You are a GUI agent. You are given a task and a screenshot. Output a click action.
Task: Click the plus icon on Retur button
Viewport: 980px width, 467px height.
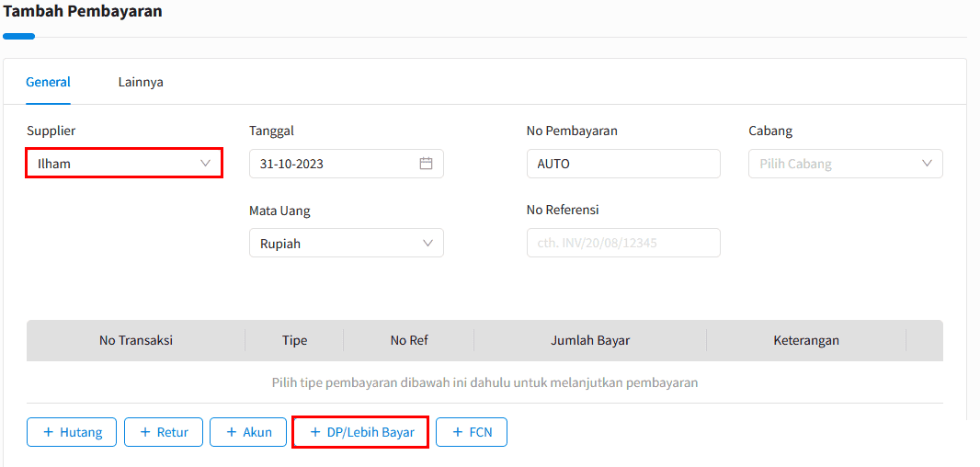point(145,432)
